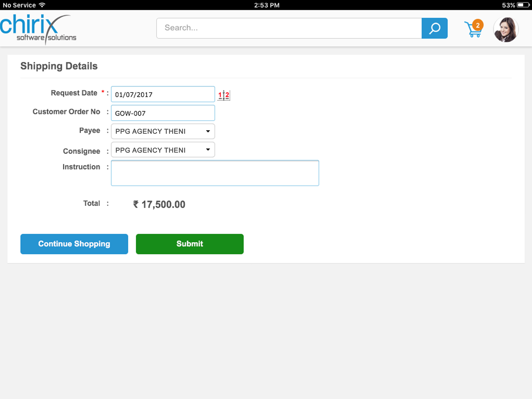Image resolution: width=532 pixels, height=399 pixels.
Task: Open the shopping cart with 2 items
Action: point(474,29)
